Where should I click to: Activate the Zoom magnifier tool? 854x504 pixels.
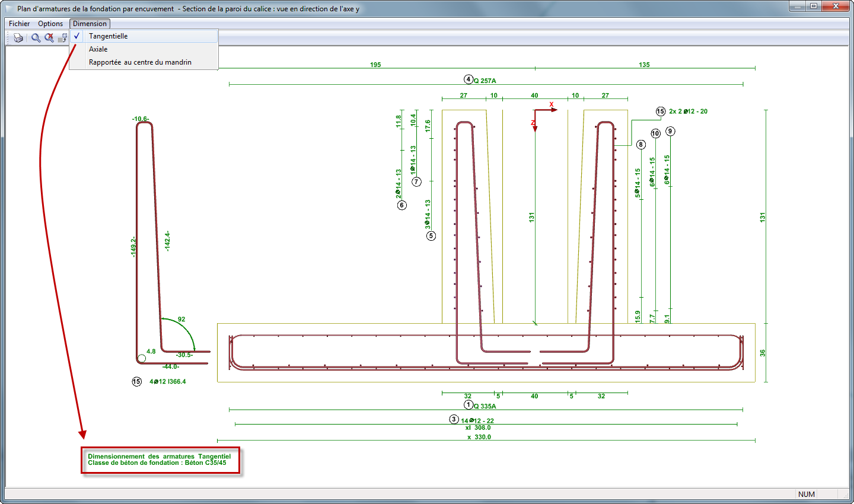coord(36,37)
